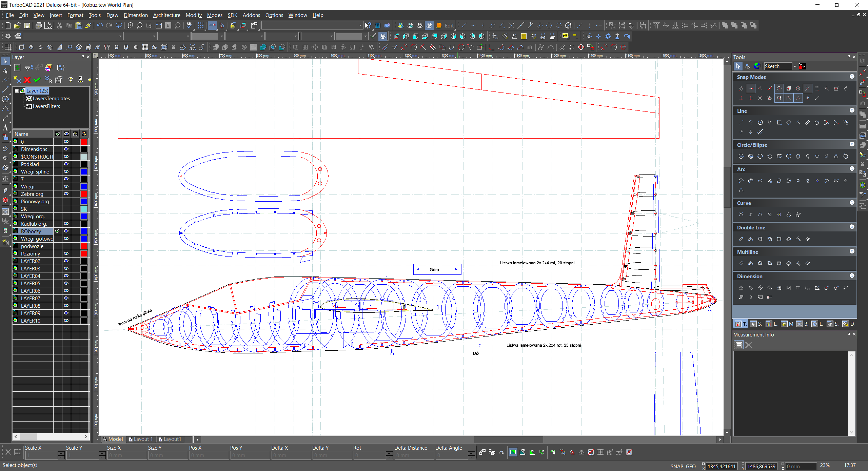Viewport: 868px width, 471px height.
Task: Click the Print icon in the toolbar
Action: pos(39,25)
